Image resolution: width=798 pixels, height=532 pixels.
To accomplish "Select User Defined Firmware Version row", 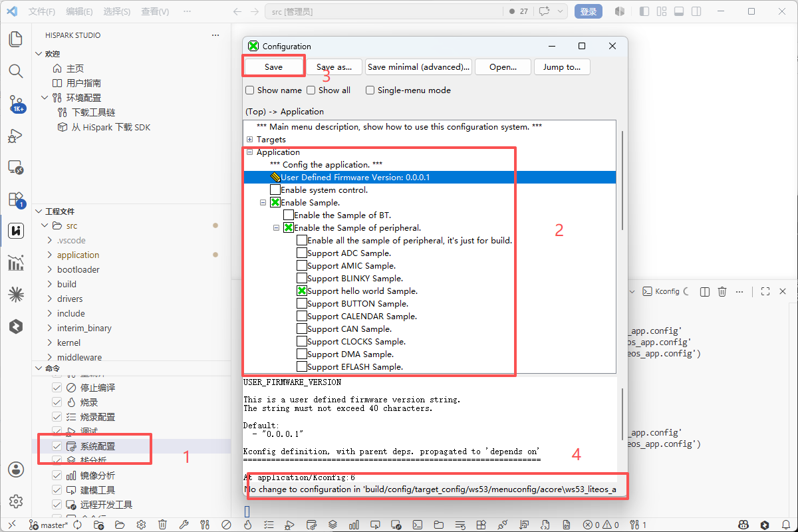I will click(x=430, y=177).
